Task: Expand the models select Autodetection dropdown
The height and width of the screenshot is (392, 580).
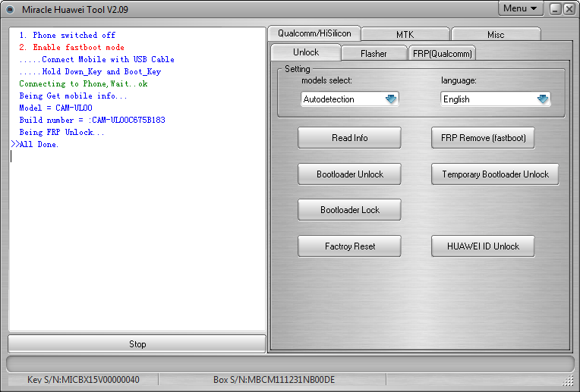Action: [349, 99]
